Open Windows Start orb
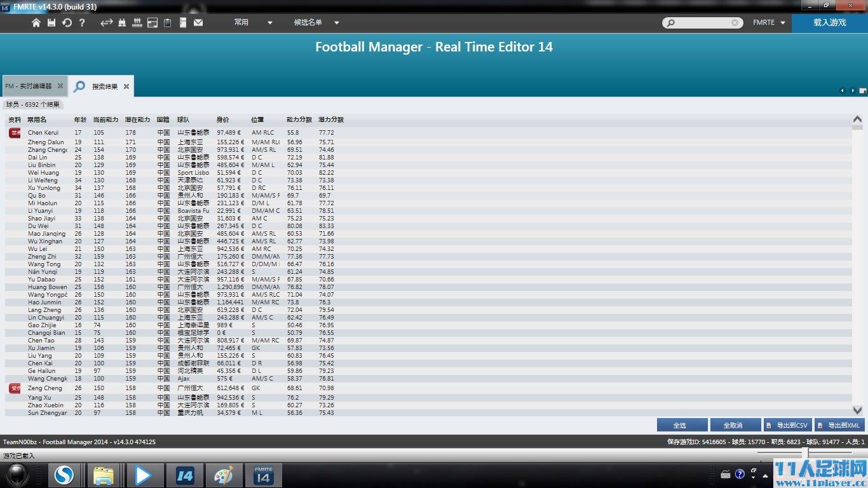Image resolution: width=868 pixels, height=488 pixels. 17,475
